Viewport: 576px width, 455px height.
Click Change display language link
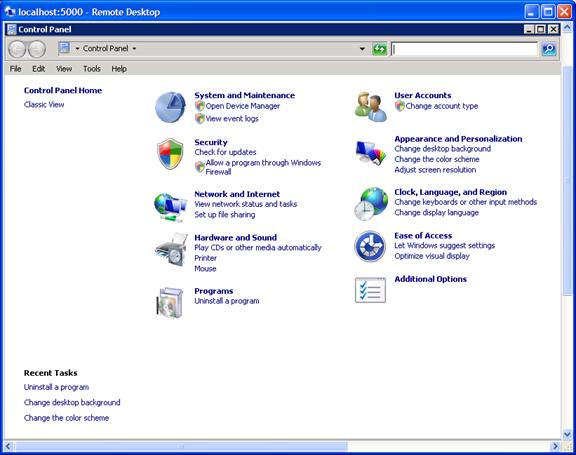(x=436, y=213)
